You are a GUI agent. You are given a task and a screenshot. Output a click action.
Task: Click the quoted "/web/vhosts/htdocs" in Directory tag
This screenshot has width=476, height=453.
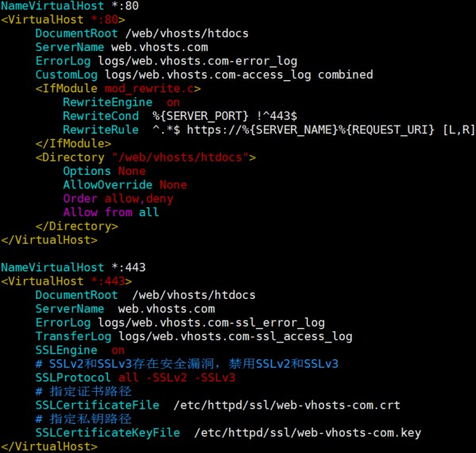point(180,157)
